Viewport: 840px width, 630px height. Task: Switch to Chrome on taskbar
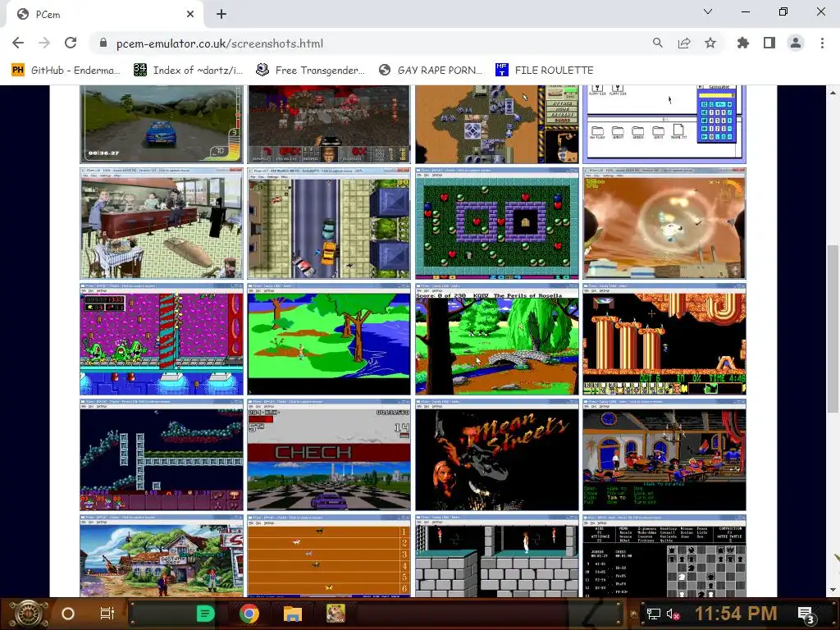click(x=249, y=614)
